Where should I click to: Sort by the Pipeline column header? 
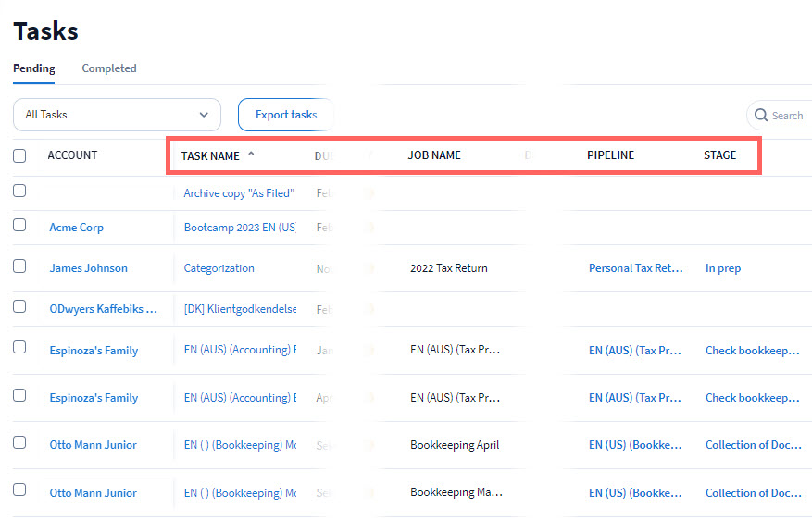pyautogui.click(x=610, y=155)
